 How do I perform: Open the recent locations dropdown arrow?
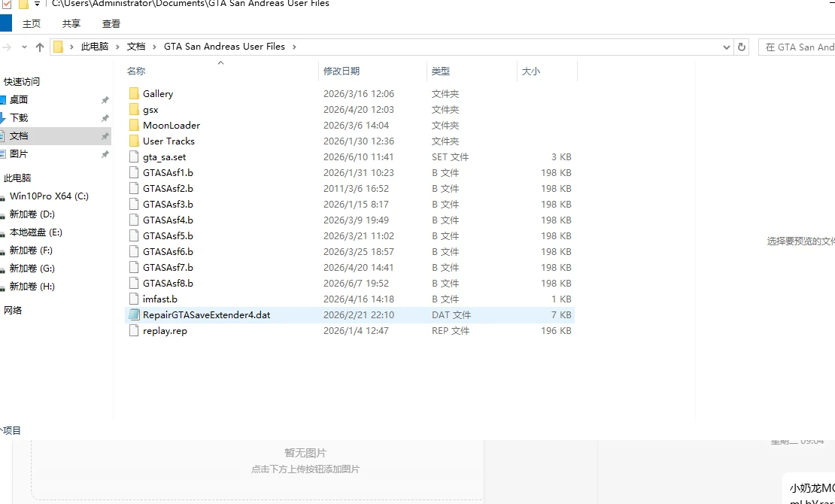coord(24,47)
